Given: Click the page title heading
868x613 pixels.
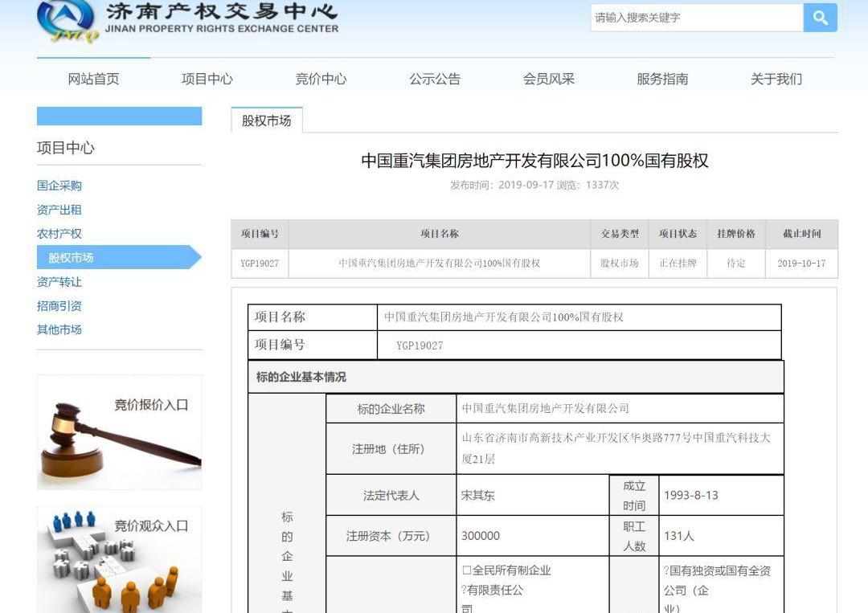Looking at the screenshot, I should click(534, 161).
